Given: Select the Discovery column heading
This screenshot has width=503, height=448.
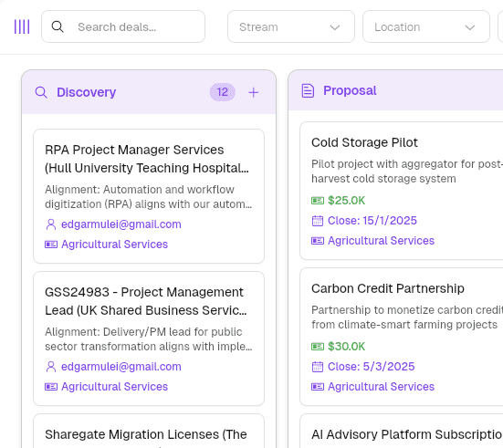Looking at the screenshot, I should coord(87,92).
